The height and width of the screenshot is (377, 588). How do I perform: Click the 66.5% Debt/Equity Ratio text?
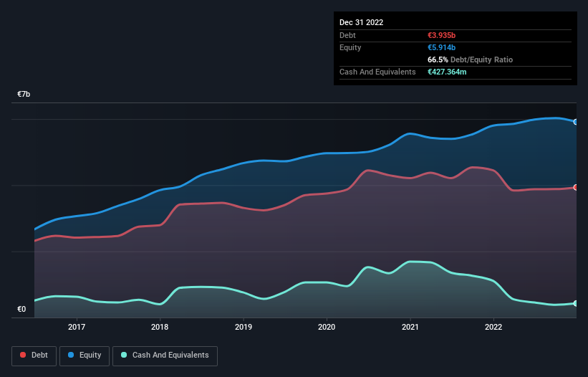471,59
